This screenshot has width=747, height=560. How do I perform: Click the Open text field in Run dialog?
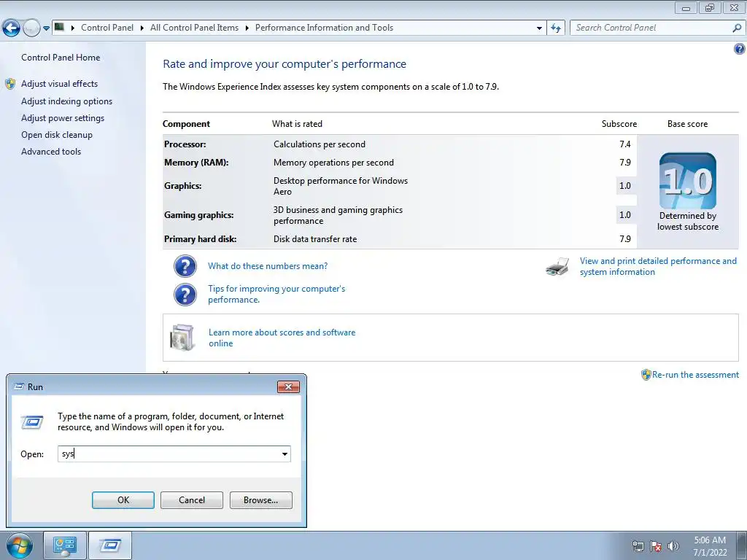click(169, 454)
